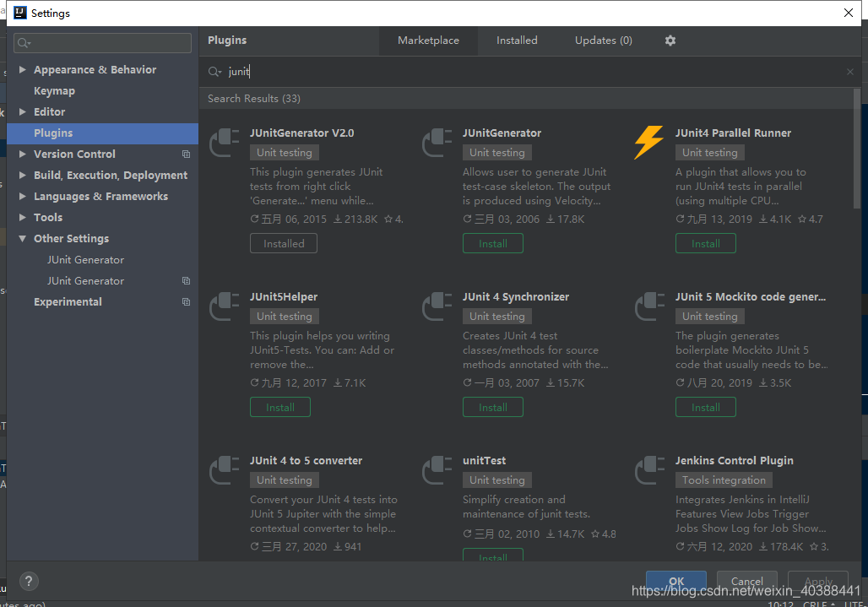Screen dimensions: 868x607
Task: Click Unit testing tag under JUnitGenerator V2.0
Action: pyautogui.click(x=284, y=153)
